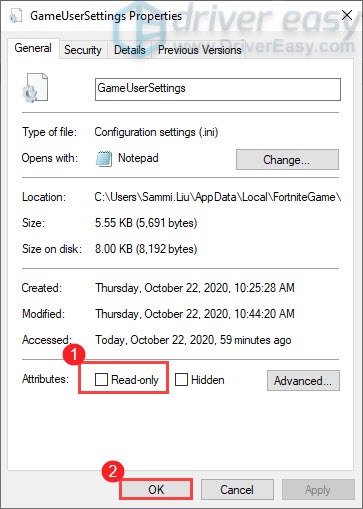Viewport: 363px width, 509px height.
Task: Switch to the Security tab
Action: click(x=83, y=50)
